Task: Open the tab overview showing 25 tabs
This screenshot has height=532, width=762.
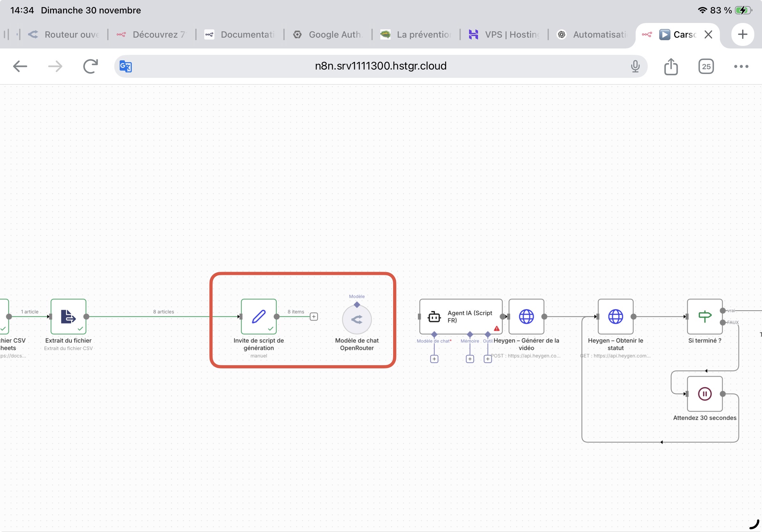Action: [706, 66]
